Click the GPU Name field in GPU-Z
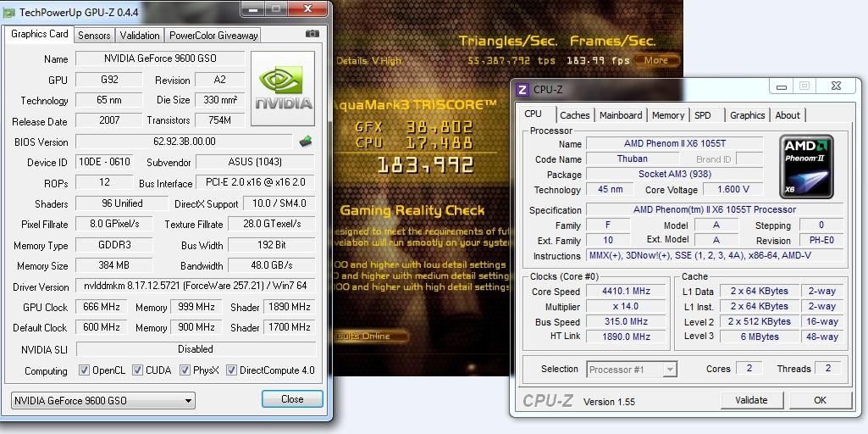The image size is (868, 434). coord(160,58)
